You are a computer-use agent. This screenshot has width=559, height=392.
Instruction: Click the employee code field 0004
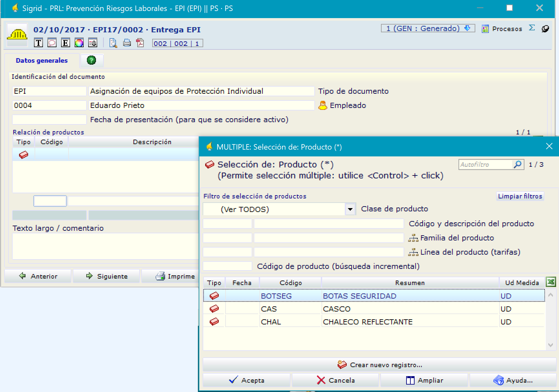(49, 105)
